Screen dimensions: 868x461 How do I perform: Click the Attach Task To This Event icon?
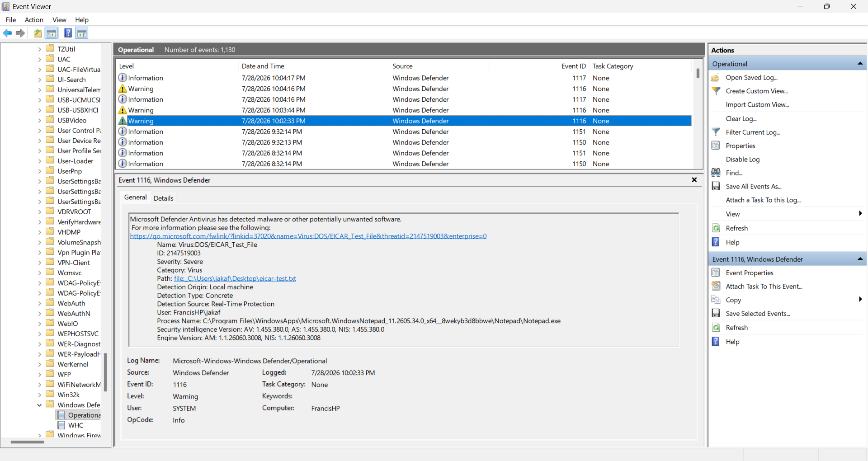[x=716, y=286]
